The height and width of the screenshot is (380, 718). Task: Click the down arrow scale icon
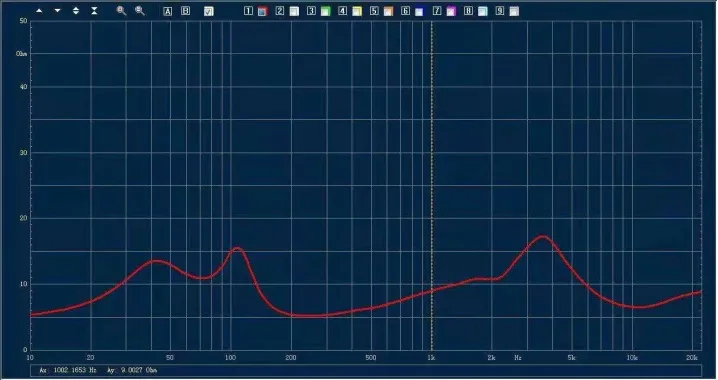(x=58, y=11)
